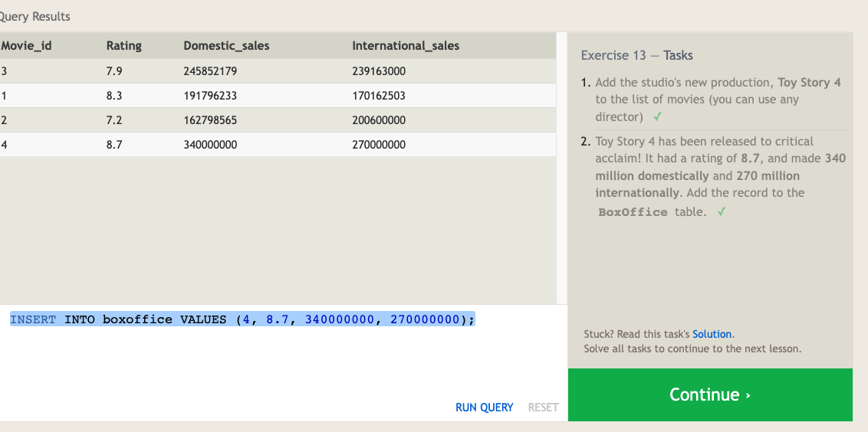Click the Query Results title
The height and width of the screenshot is (432, 868).
[35, 16]
